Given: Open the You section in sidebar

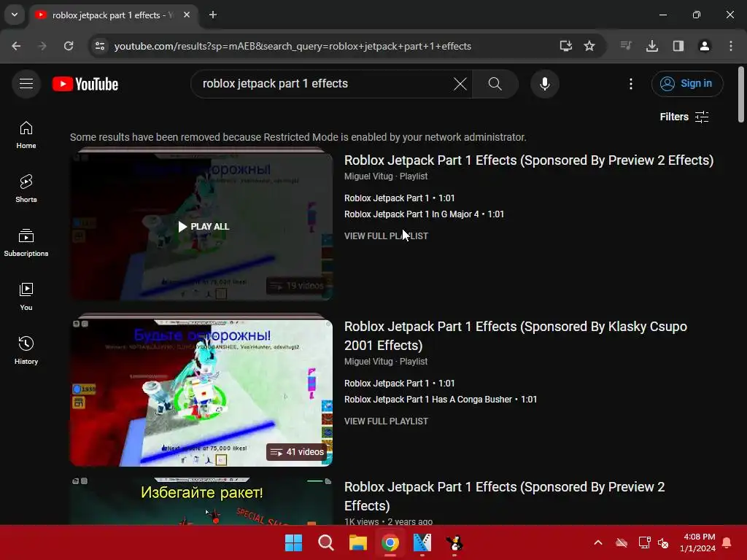Looking at the screenshot, I should (26, 296).
